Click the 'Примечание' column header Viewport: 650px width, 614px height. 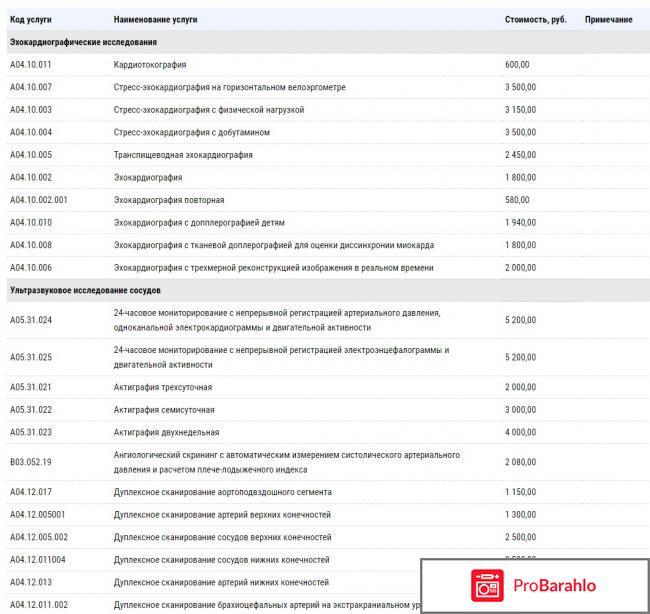tap(608, 20)
